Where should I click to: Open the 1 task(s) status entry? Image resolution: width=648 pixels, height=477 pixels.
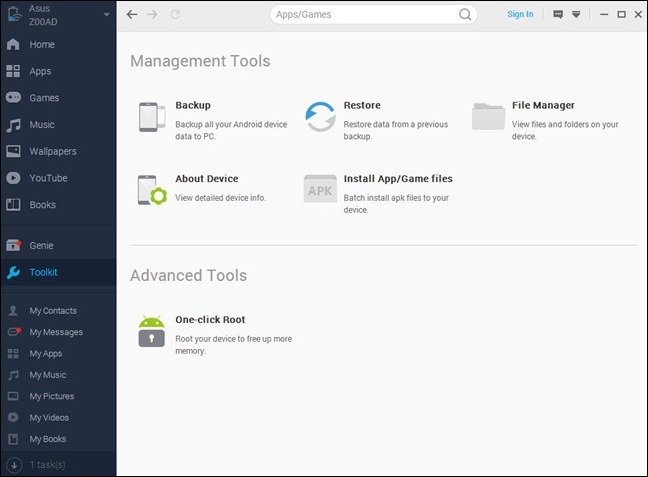click(x=48, y=465)
